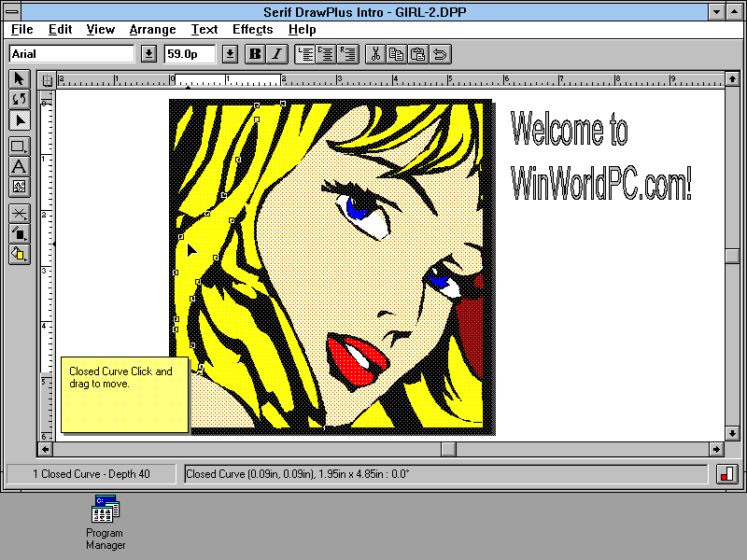This screenshot has width=747, height=560.
Task: Expand the Arial font name dropdown
Action: (x=148, y=54)
